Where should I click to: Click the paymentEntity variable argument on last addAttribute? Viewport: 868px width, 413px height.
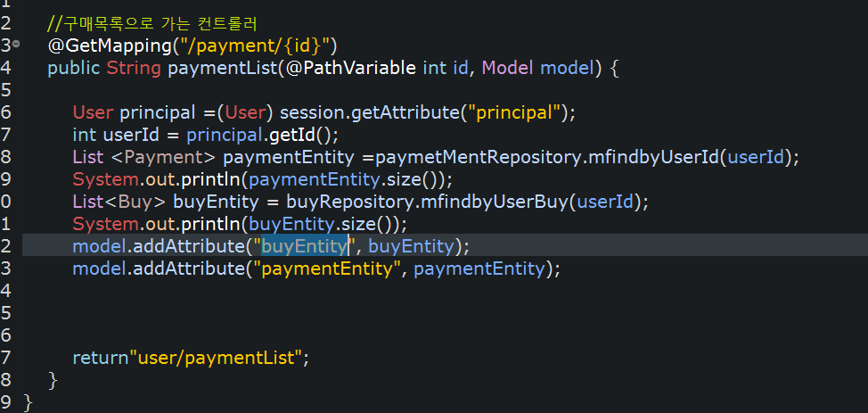click(479, 268)
